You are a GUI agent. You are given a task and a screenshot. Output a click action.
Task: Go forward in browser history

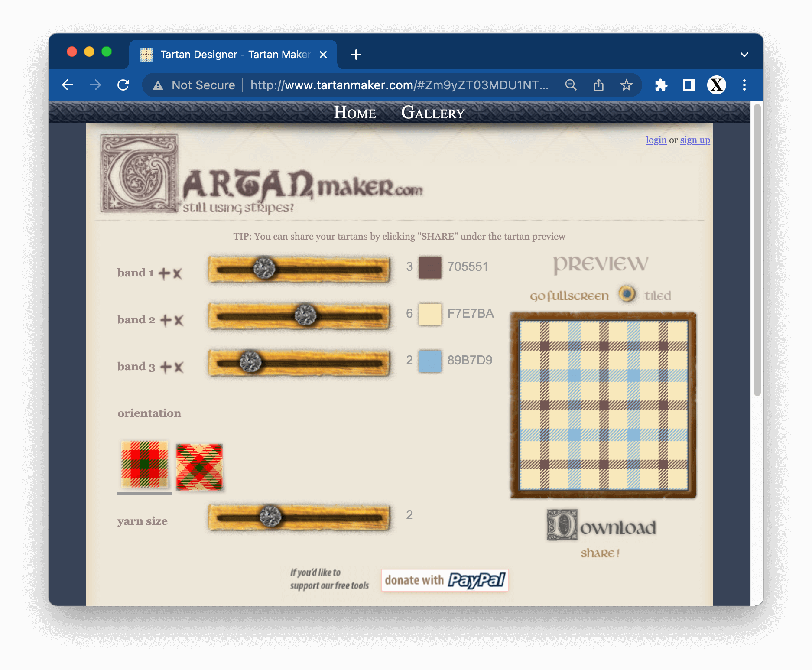point(95,85)
